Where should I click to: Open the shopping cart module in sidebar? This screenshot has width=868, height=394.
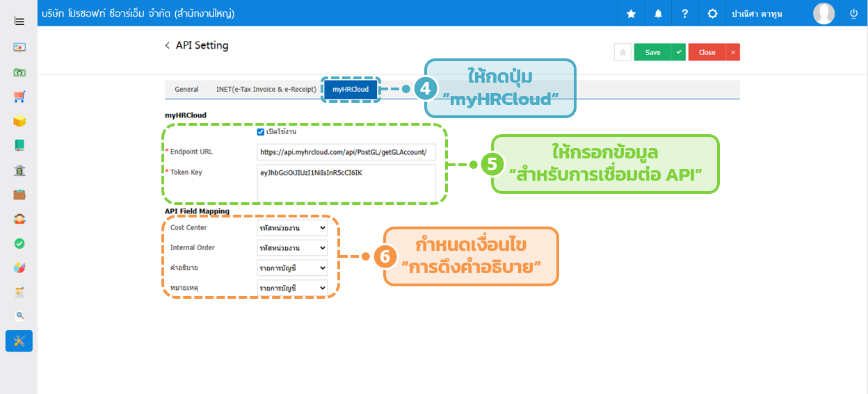click(19, 97)
